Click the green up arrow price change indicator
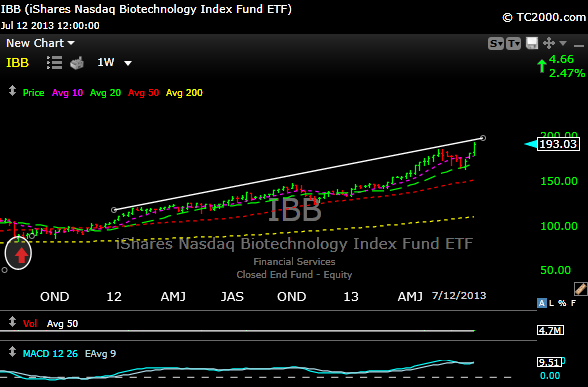The width and height of the screenshot is (588, 387). tap(542, 66)
